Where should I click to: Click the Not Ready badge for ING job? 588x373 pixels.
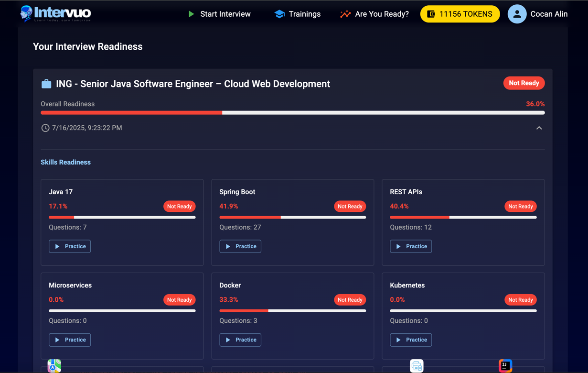point(524,83)
